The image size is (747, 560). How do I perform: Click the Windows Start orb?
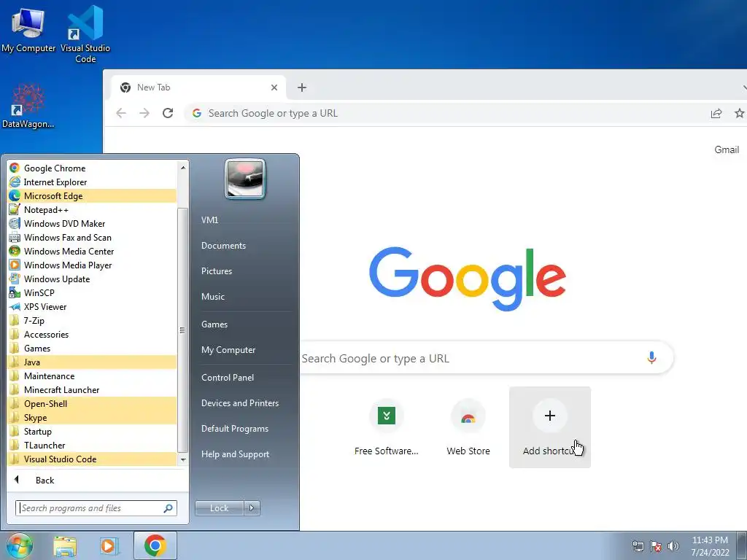click(19, 545)
